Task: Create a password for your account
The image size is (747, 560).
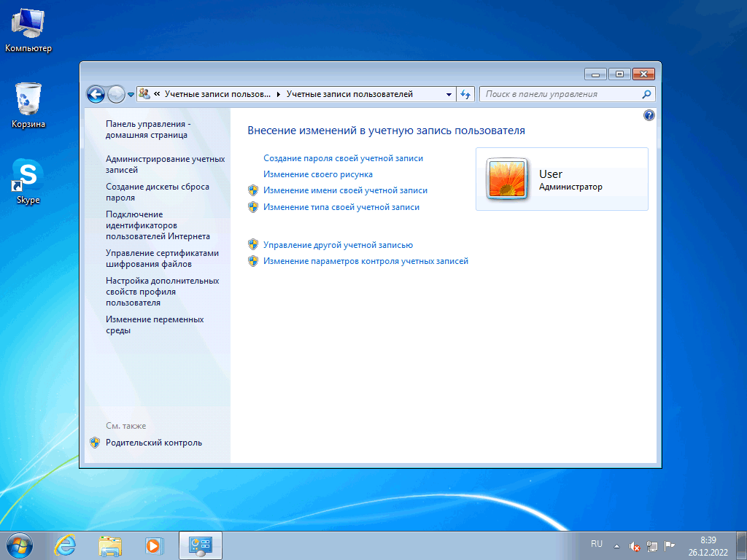Action: (x=343, y=158)
